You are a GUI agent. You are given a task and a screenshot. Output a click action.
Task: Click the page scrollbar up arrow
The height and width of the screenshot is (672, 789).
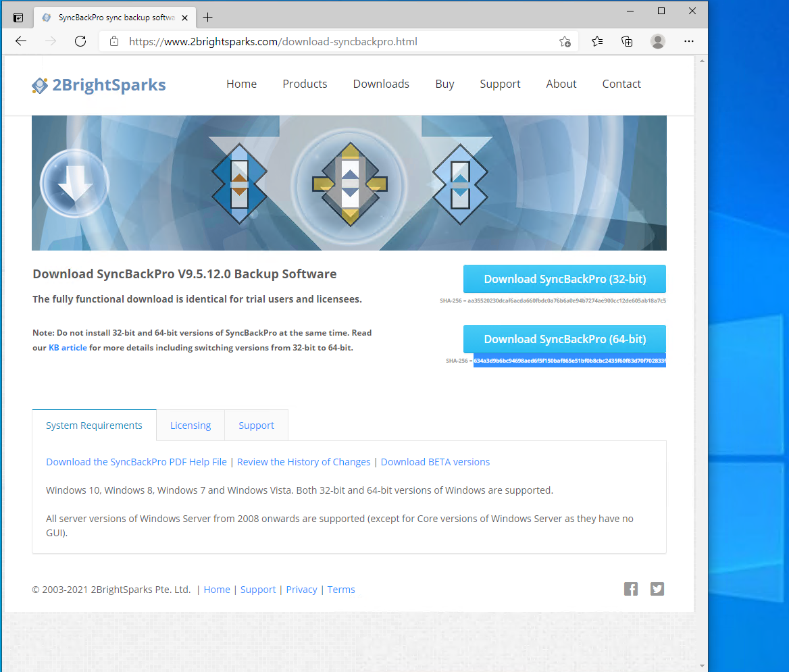[702, 61]
